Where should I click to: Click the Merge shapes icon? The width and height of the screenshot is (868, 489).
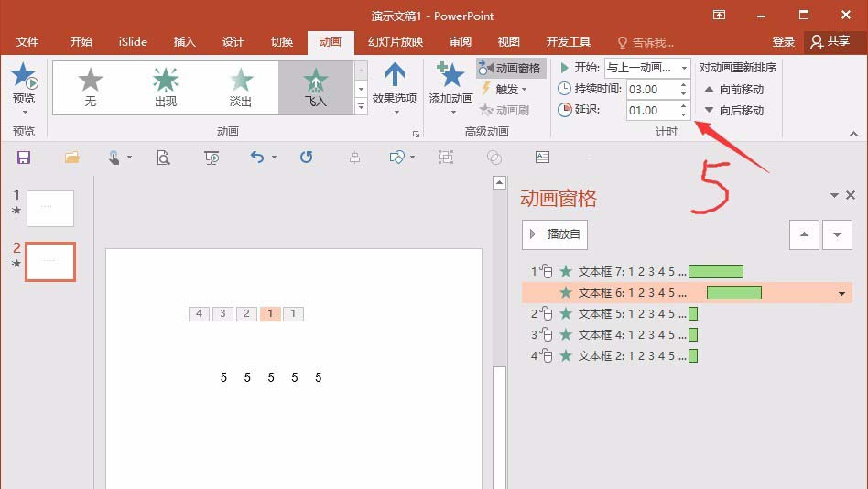point(494,158)
